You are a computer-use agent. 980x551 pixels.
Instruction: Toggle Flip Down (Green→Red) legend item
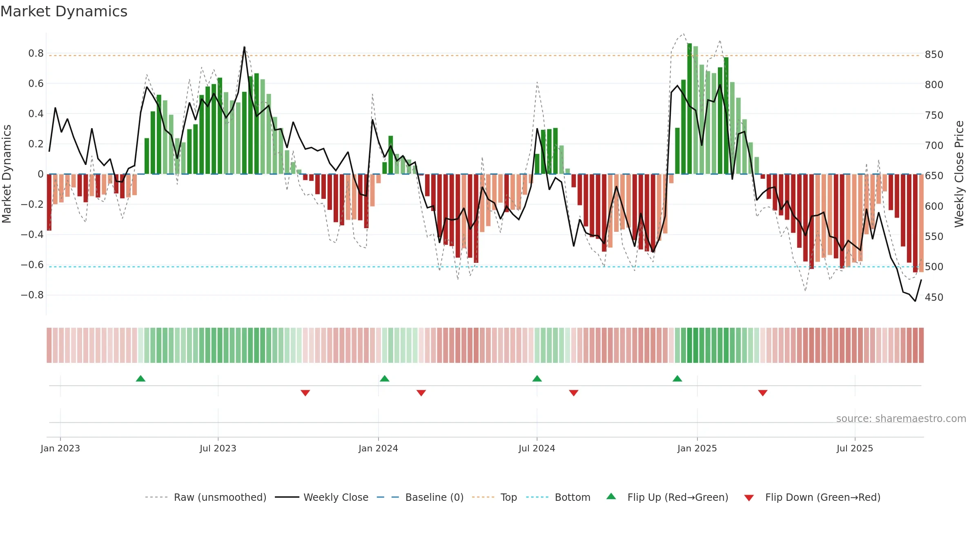(812, 497)
